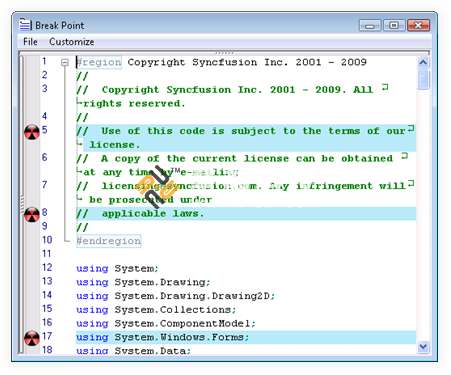The image size is (451, 375).
Task: Maximize the Break Point window
Action: [394, 25]
